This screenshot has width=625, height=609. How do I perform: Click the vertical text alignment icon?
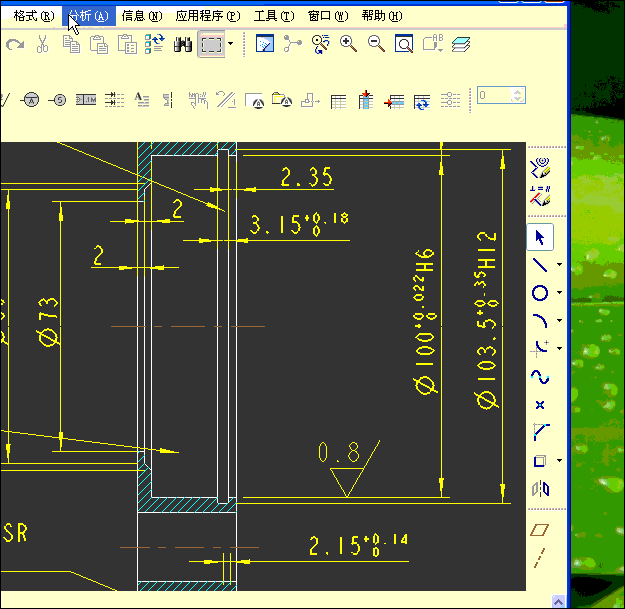[x=168, y=100]
